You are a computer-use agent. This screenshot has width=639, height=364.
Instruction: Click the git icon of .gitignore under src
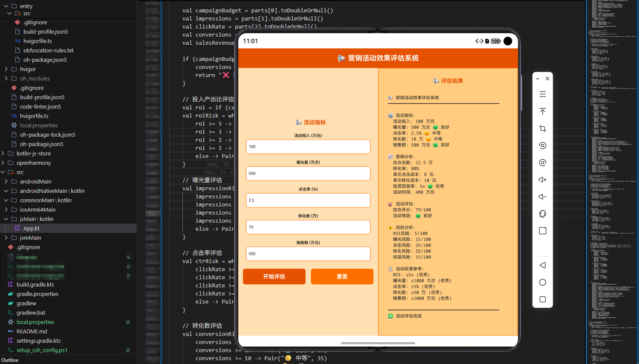(17, 22)
